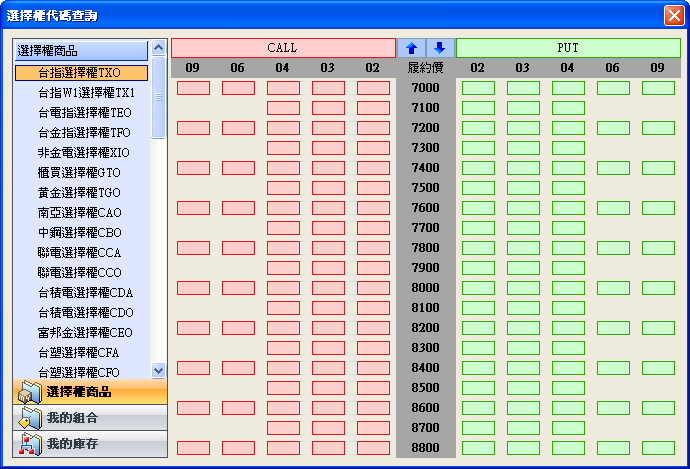
Task: Select 台電指選擇權TEO in the product list
Action: click(x=84, y=113)
